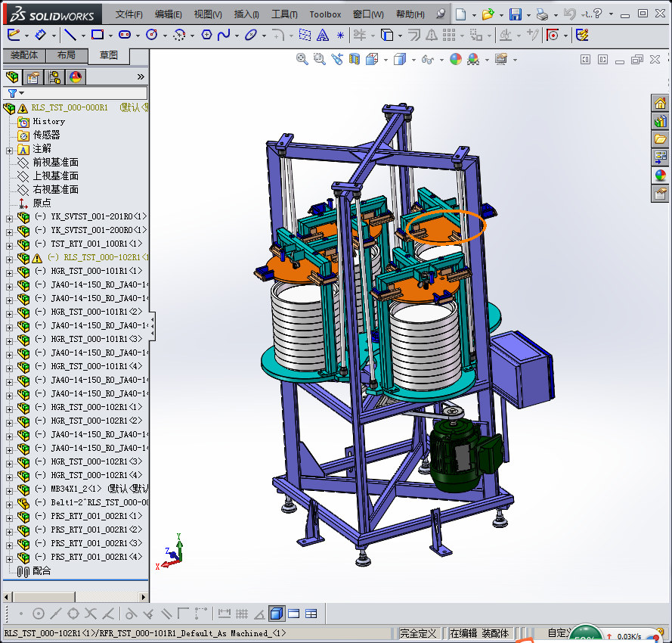Click the New document icon
Viewport: 672px width, 643px height.
pyautogui.click(x=460, y=14)
